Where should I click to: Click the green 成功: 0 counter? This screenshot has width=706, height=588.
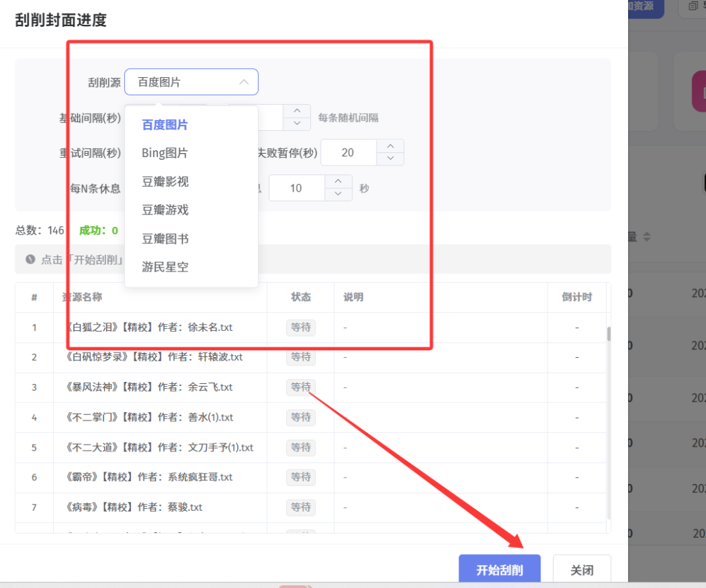[99, 230]
